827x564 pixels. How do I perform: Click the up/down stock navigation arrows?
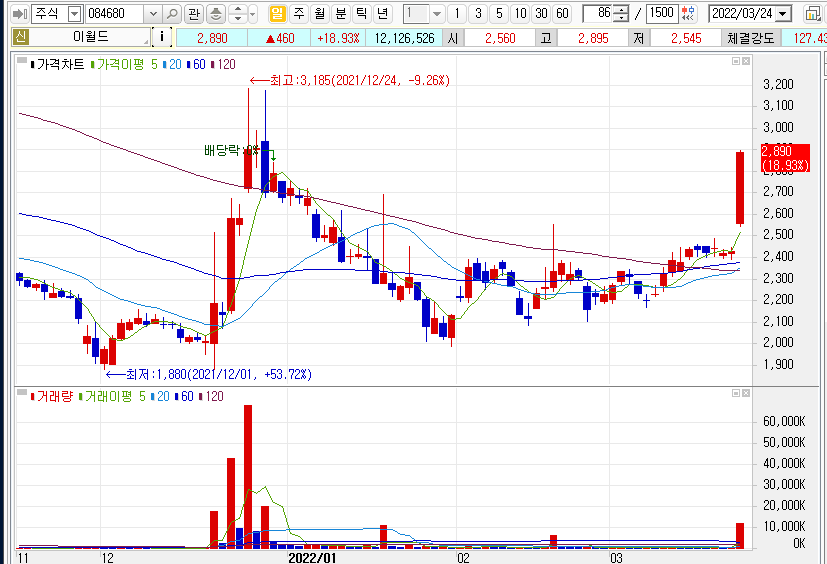[x=238, y=14]
